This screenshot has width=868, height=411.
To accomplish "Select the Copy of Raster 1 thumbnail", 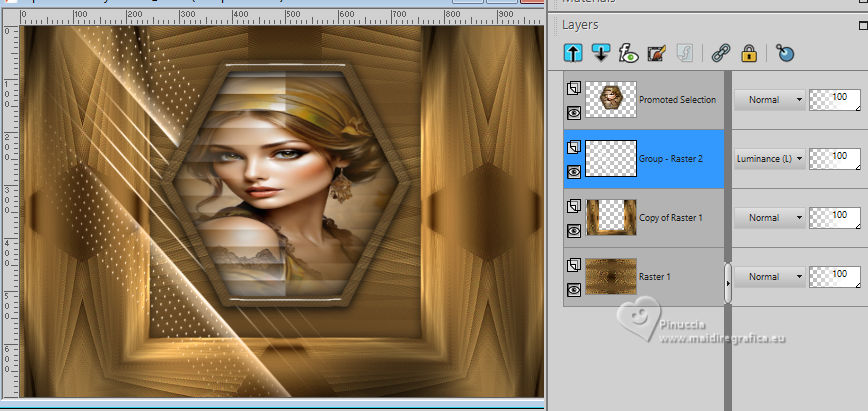I will click(x=611, y=218).
